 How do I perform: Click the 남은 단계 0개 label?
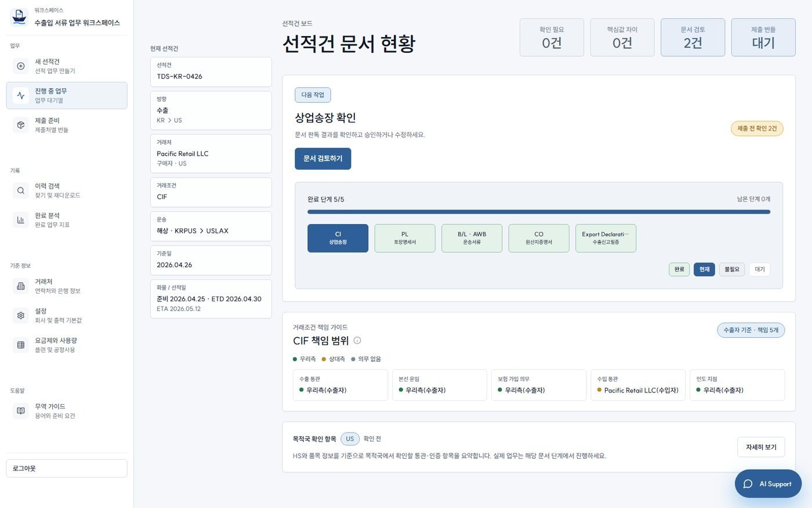click(x=753, y=199)
